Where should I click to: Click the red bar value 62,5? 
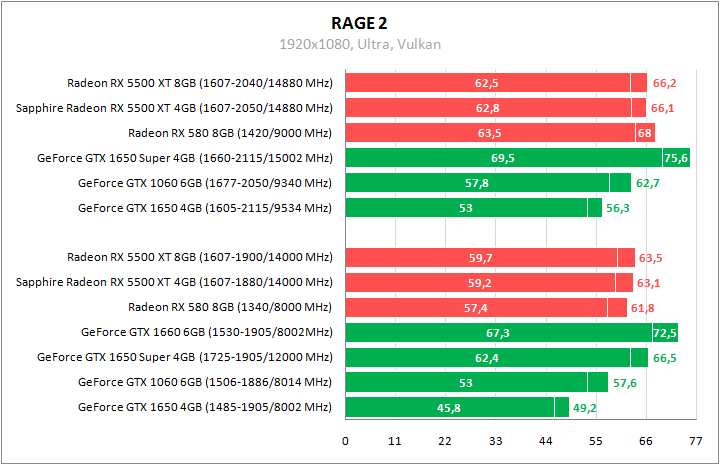[486, 83]
